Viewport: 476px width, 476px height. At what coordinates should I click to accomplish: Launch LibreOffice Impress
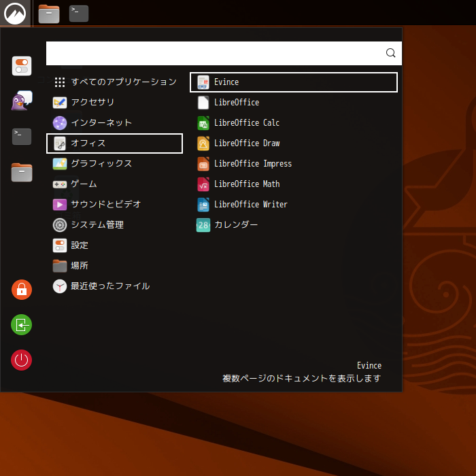(x=294, y=164)
